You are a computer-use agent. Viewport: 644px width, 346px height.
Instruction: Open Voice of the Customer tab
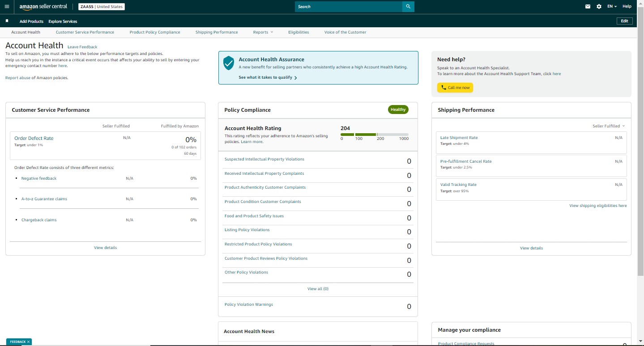click(345, 32)
